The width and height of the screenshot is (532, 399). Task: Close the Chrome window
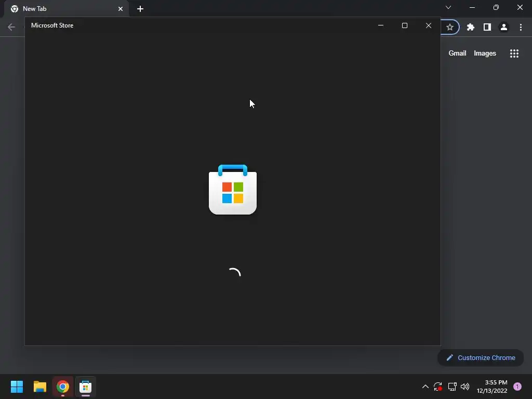tap(520, 7)
